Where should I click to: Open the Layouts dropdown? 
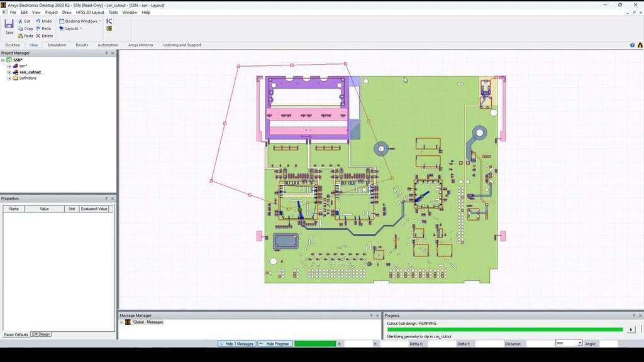point(71,28)
